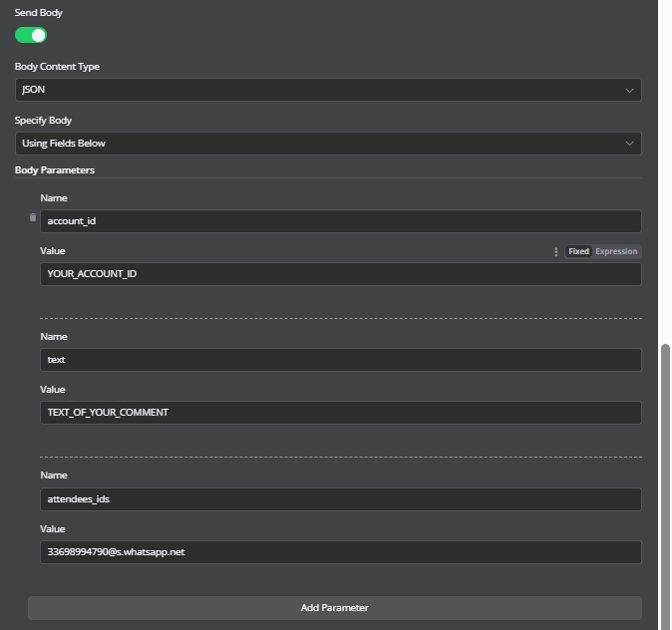
Task: Click the Send Body label
Action: click(x=39, y=13)
